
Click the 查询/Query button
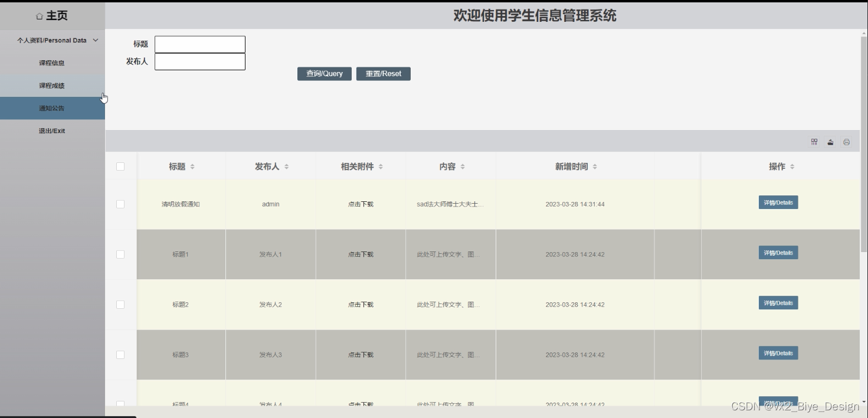324,73
